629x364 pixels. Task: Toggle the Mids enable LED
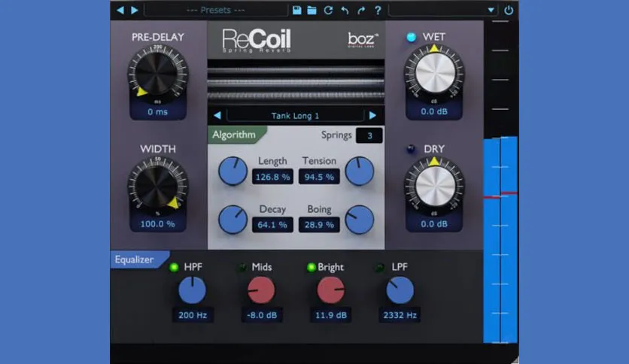[242, 268]
